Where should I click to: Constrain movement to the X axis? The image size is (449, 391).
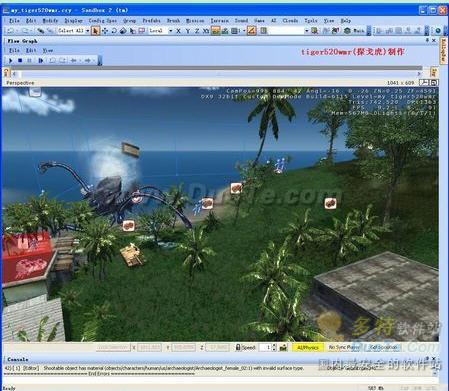(178, 31)
